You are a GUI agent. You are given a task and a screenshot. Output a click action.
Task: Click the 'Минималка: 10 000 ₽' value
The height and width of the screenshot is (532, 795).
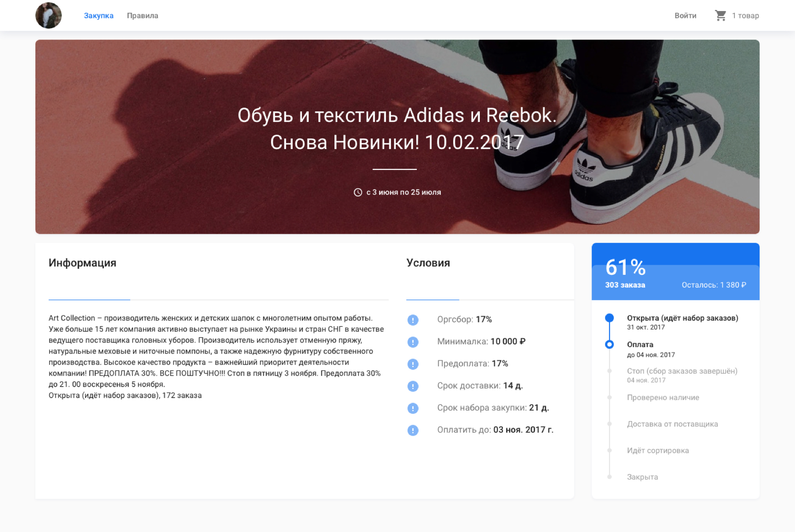click(481, 341)
